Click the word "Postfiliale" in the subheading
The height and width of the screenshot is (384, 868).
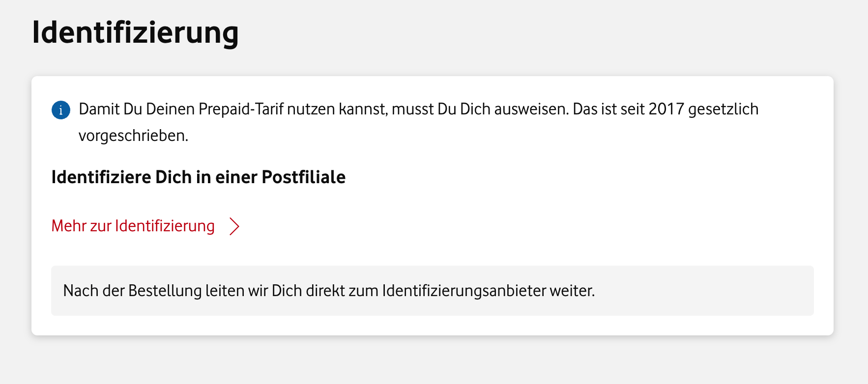(x=303, y=177)
